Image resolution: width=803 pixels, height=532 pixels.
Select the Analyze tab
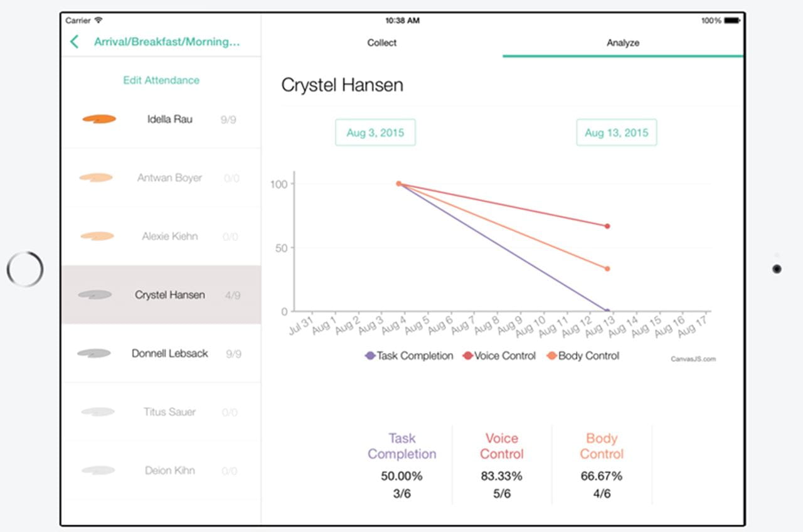click(622, 43)
